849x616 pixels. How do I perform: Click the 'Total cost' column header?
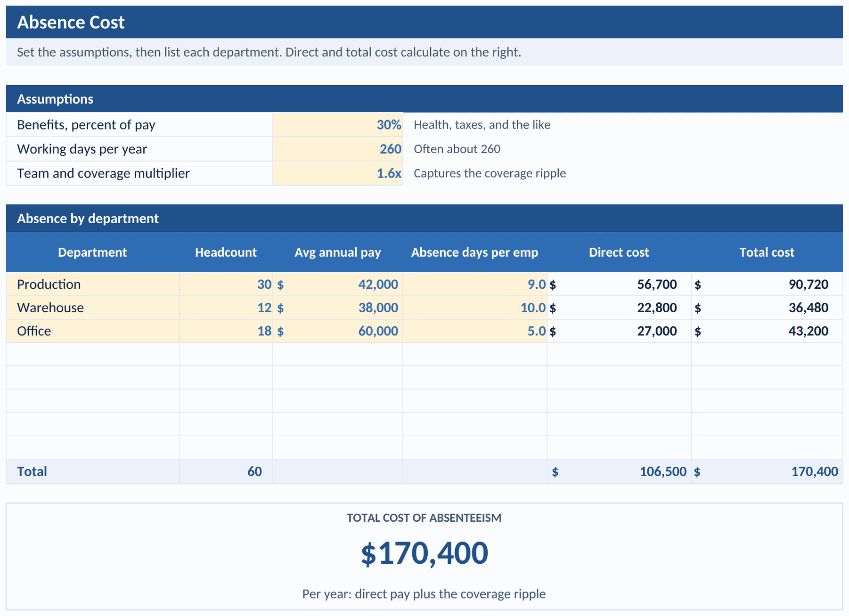pyautogui.click(x=767, y=252)
